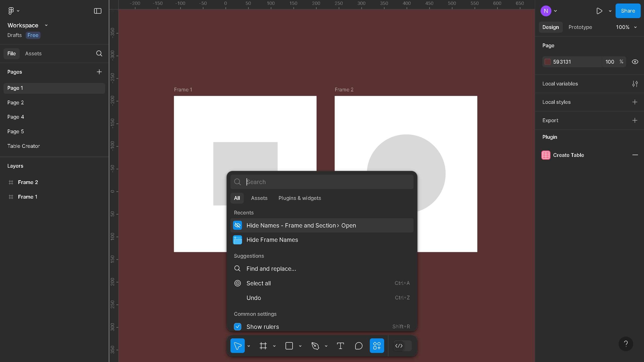The height and width of the screenshot is (362, 644).
Task: Open the Workspace name dropdown
Action: click(46, 25)
